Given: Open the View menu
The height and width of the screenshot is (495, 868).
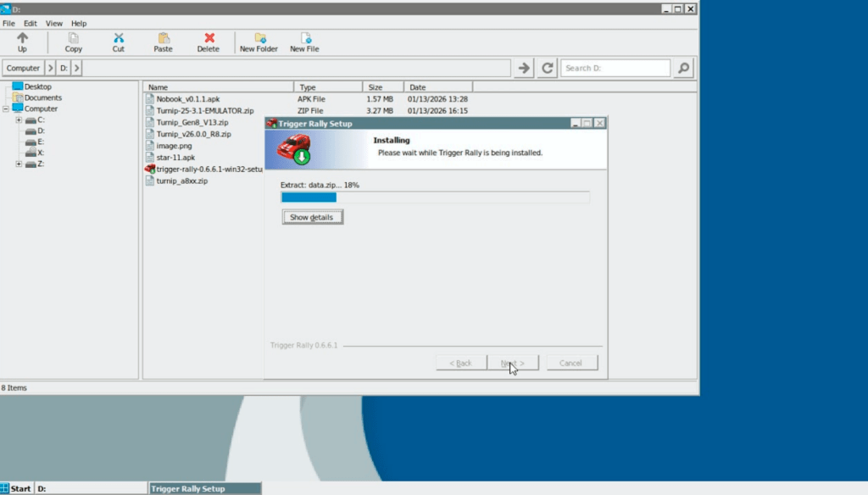Looking at the screenshot, I should pos(54,23).
